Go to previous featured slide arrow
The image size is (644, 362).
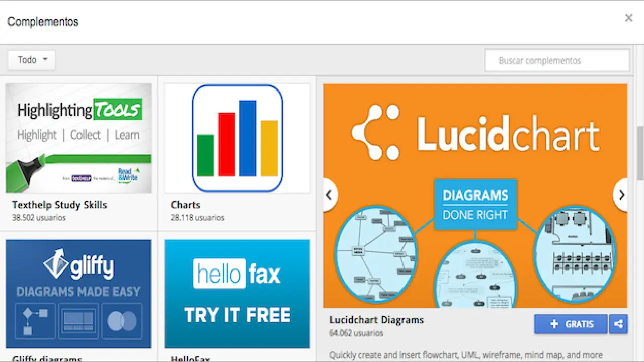point(330,195)
